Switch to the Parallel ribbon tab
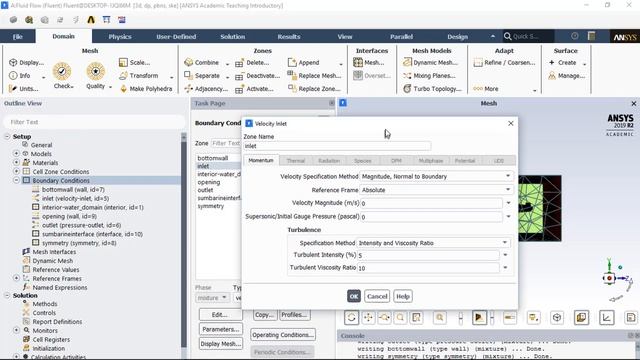 (x=402, y=36)
